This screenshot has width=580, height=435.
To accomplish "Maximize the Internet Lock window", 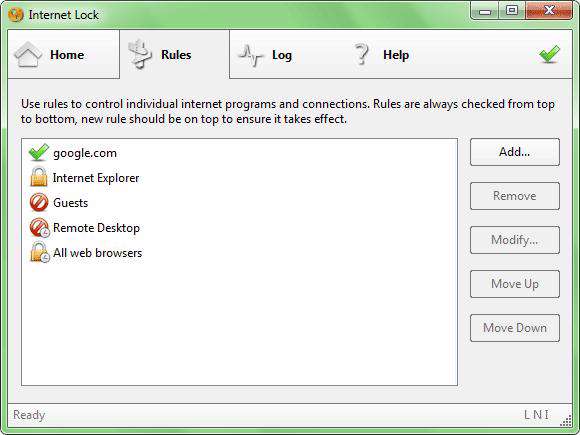I will pyautogui.click(x=512, y=10).
